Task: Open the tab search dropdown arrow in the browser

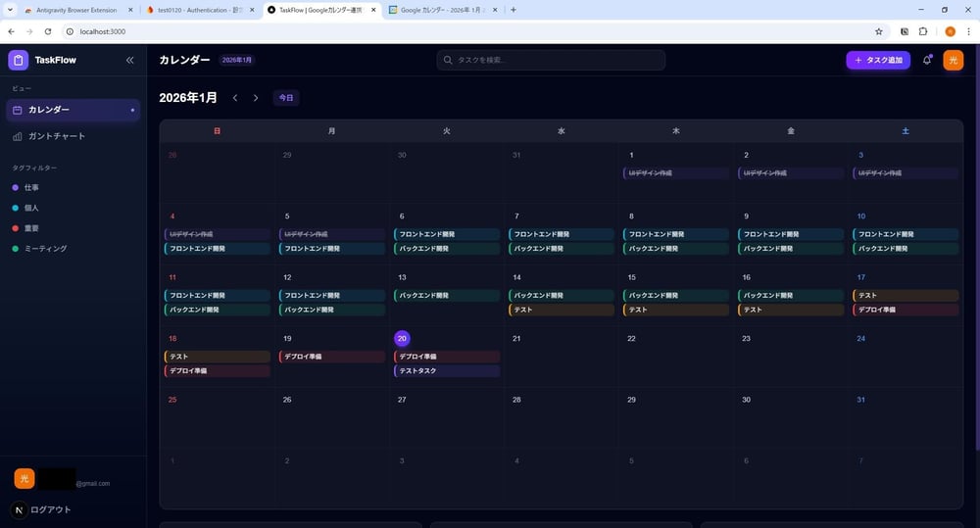Action: 11,10
